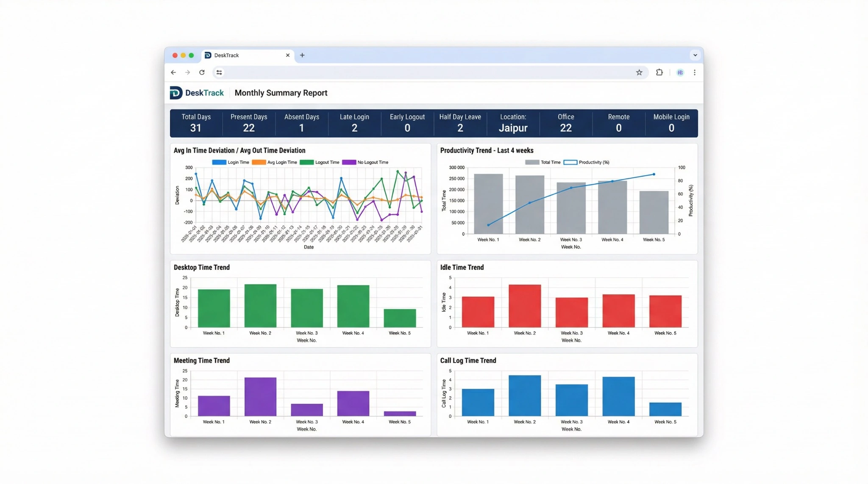The image size is (868, 484).
Task: Open the site information icon in address bar
Action: 219,72
